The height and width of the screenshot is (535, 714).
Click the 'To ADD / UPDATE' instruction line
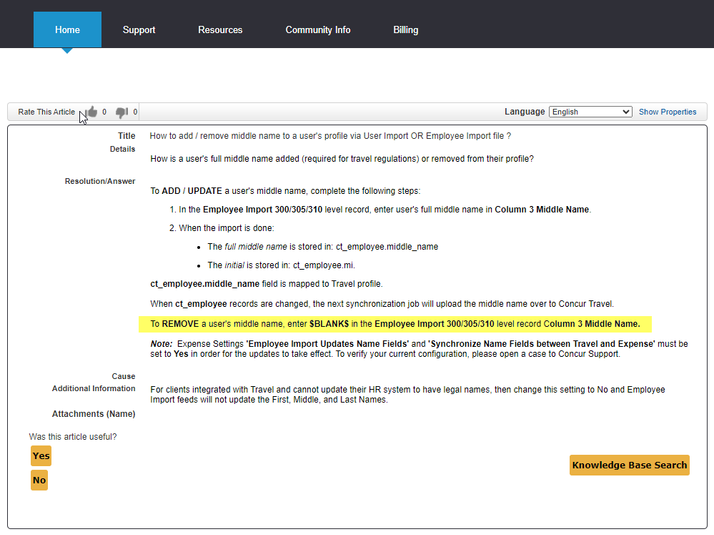tap(286, 191)
